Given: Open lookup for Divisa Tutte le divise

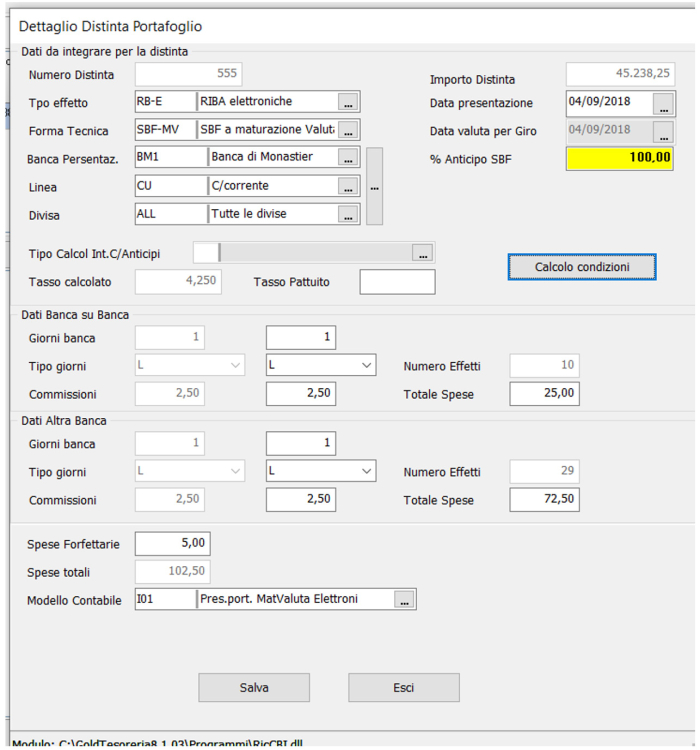Looking at the screenshot, I should click(x=347, y=214).
